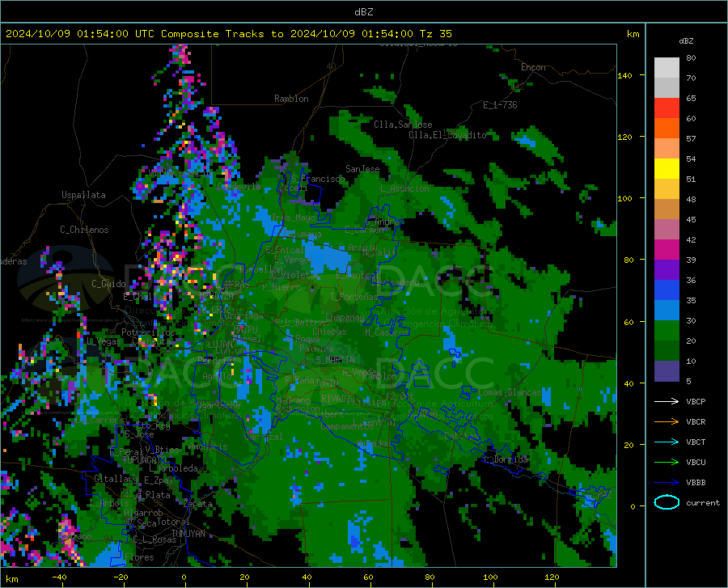Click the Gltallary map label
This screenshot has height=588, width=728.
click(115, 479)
